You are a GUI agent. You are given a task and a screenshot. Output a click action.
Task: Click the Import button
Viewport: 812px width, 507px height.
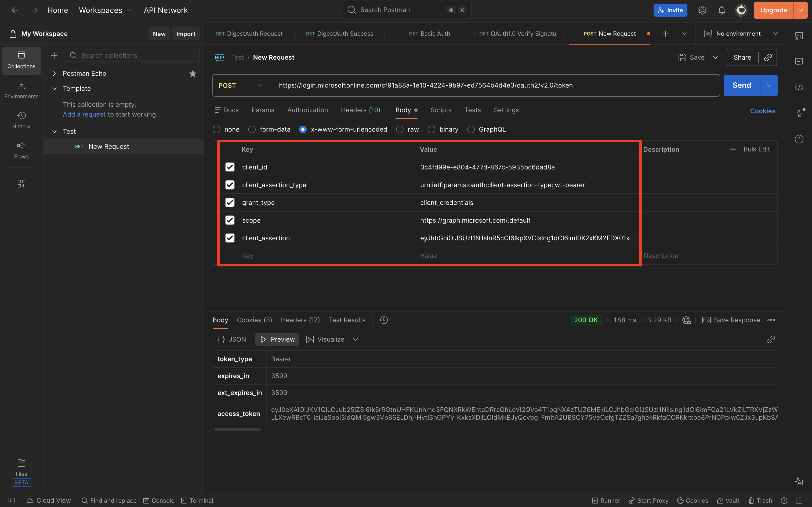[x=186, y=34]
